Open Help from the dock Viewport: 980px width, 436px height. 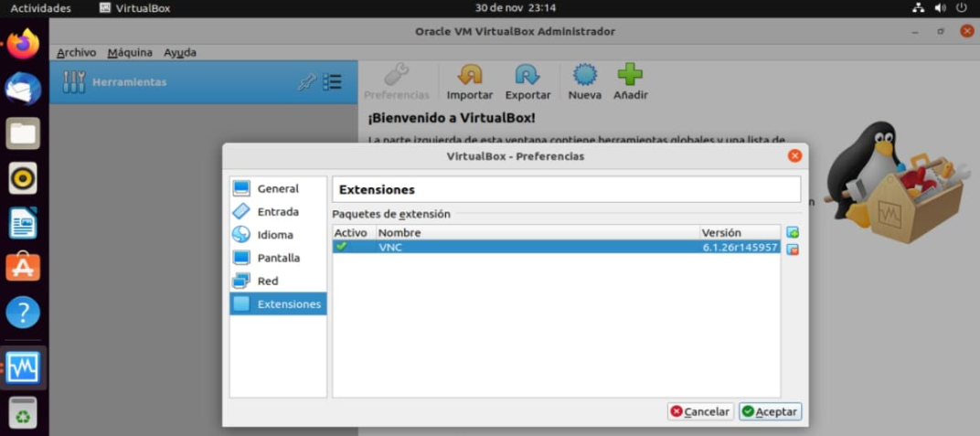coord(24,313)
